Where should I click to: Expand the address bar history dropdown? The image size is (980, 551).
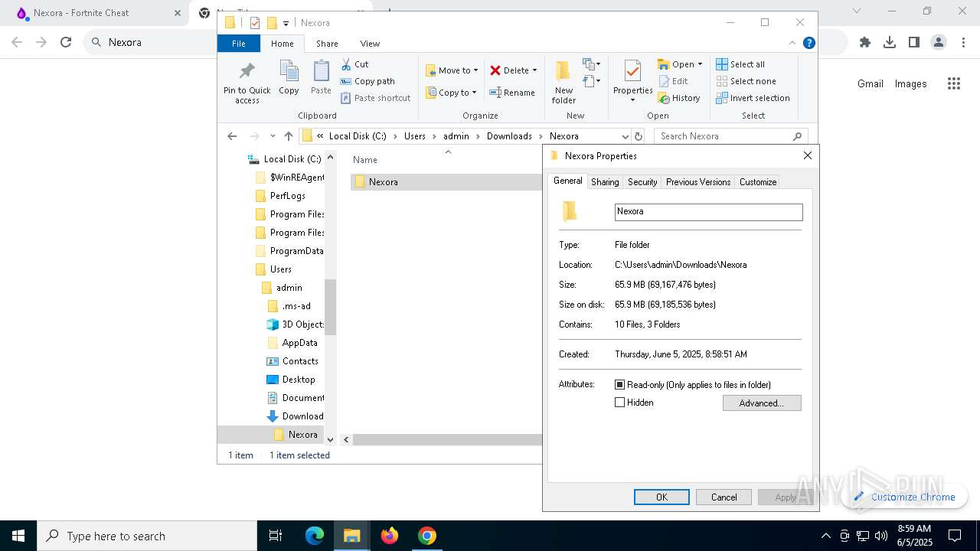(625, 136)
